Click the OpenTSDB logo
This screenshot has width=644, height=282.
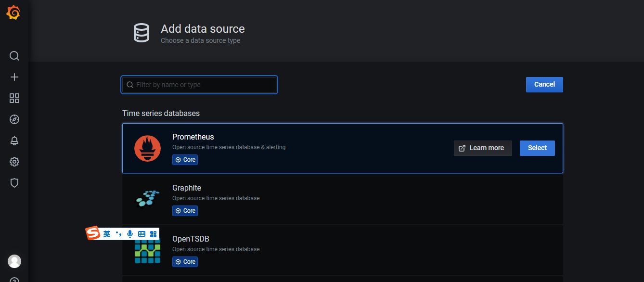(x=147, y=251)
